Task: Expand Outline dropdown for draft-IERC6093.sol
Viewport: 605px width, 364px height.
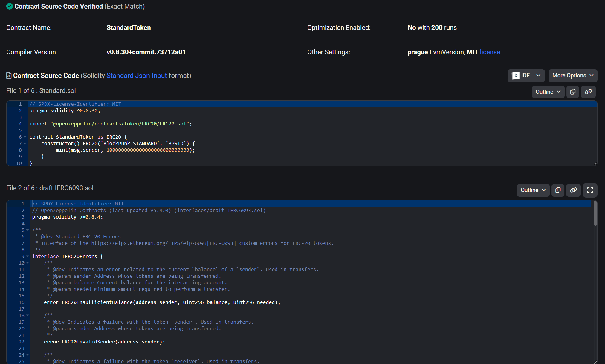Action: [533, 190]
